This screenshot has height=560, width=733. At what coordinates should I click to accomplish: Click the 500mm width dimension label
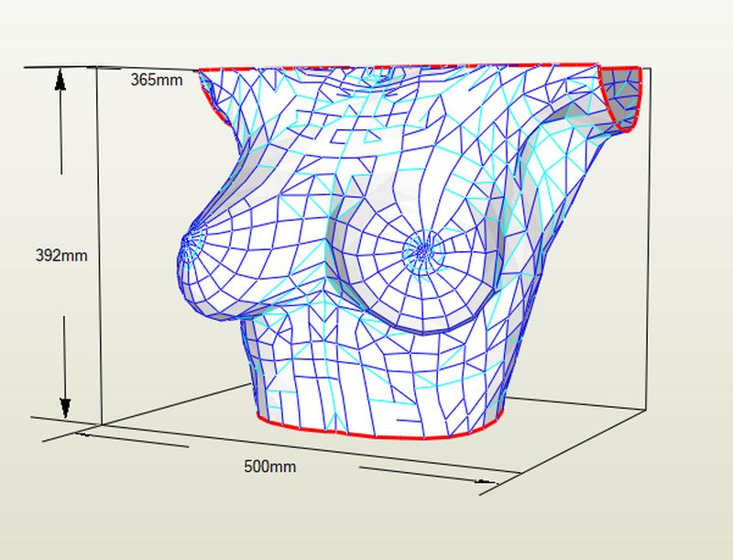[x=269, y=467]
